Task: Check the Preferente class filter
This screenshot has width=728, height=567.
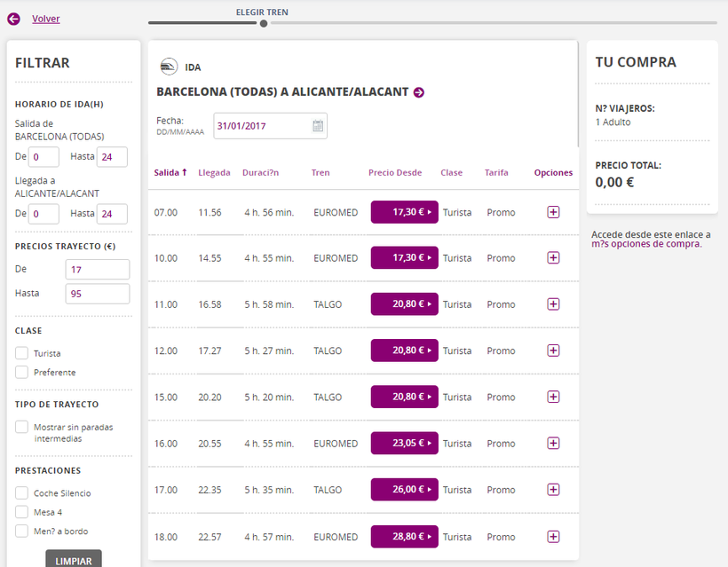Action: [x=22, y=373]
